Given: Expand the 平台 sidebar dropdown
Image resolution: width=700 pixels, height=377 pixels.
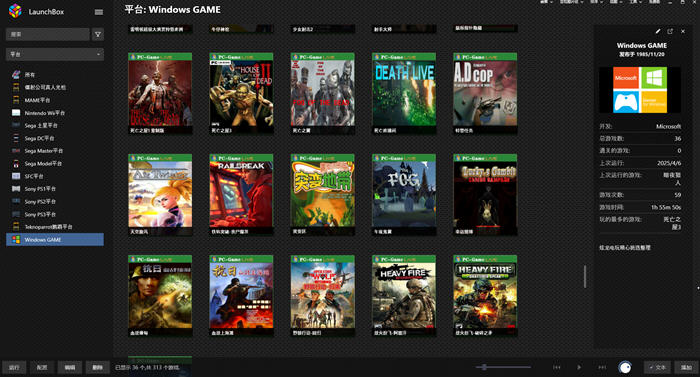Looking at the screenshot, I should 55,54.
